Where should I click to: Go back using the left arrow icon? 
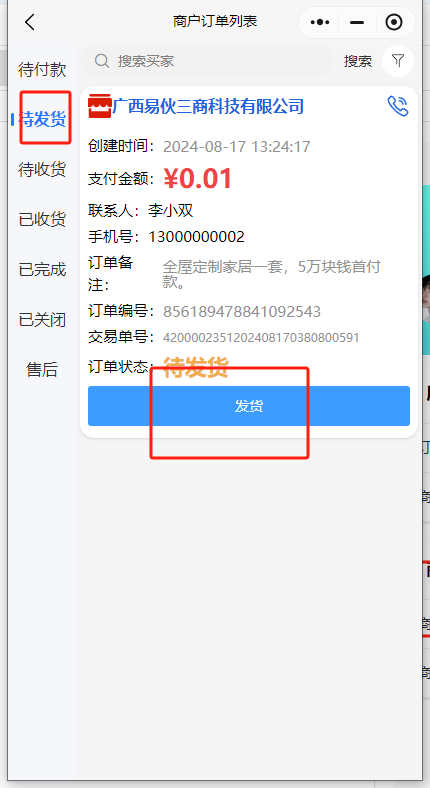click(x=30, y=22)
